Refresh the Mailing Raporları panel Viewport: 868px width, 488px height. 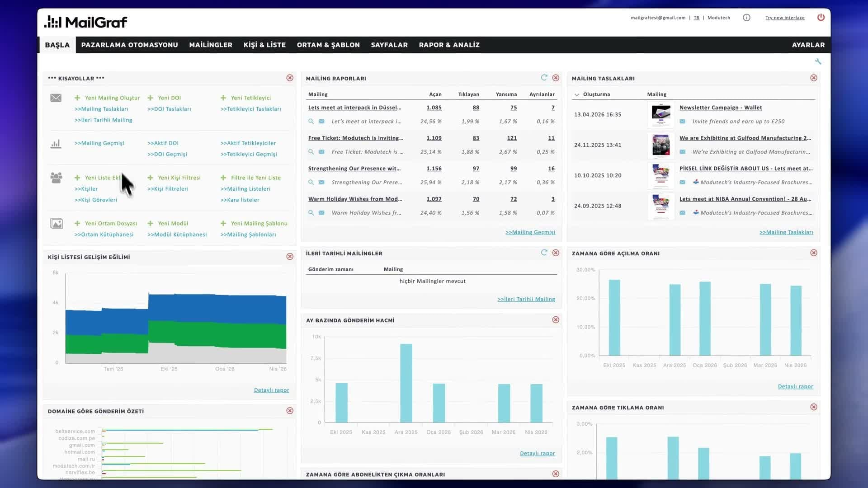pyautogui.click(x=544, y=78)
